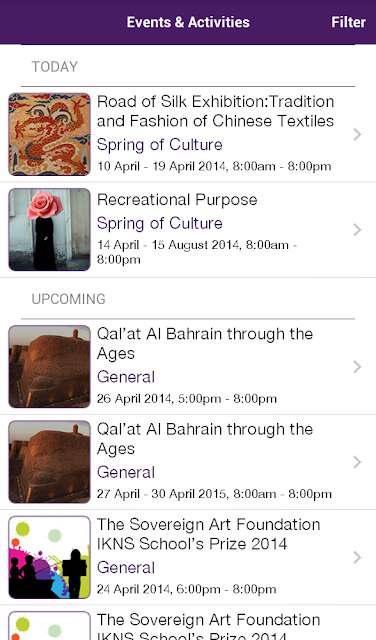The width and height of the screenshot is (376, 640).
Task: Open Sovereign Art Foundation IKNS School's Prize title
Action: click(x=209, y=534)
